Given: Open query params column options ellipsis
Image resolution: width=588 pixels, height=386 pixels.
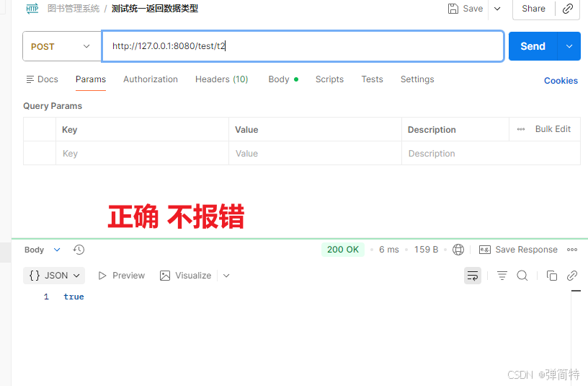Looking at the screenshot, I should point(521,129).
